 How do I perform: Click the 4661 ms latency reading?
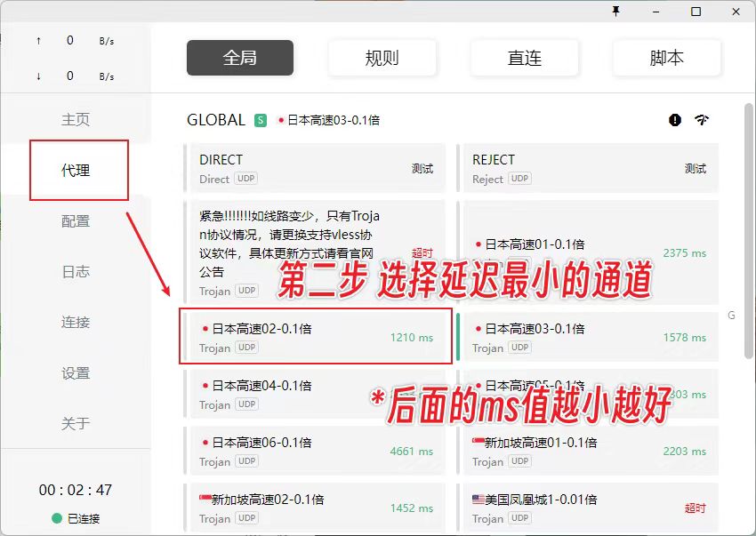412,452
